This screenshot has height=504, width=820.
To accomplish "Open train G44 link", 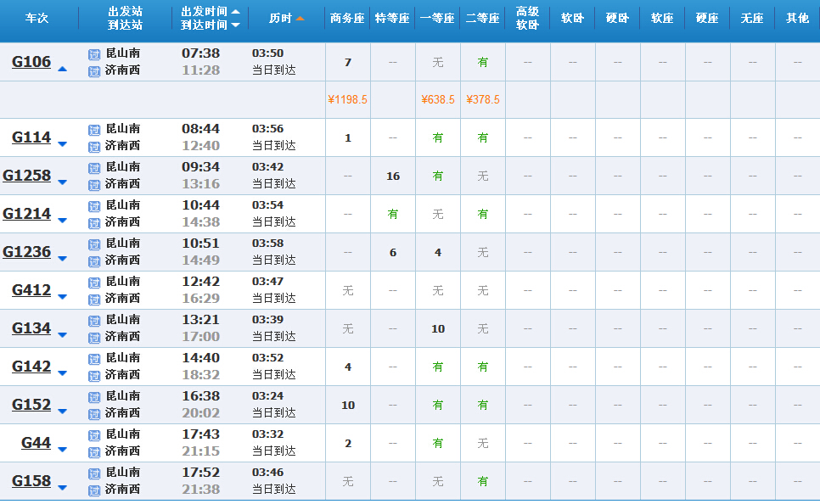I will [x=37, y=443].
